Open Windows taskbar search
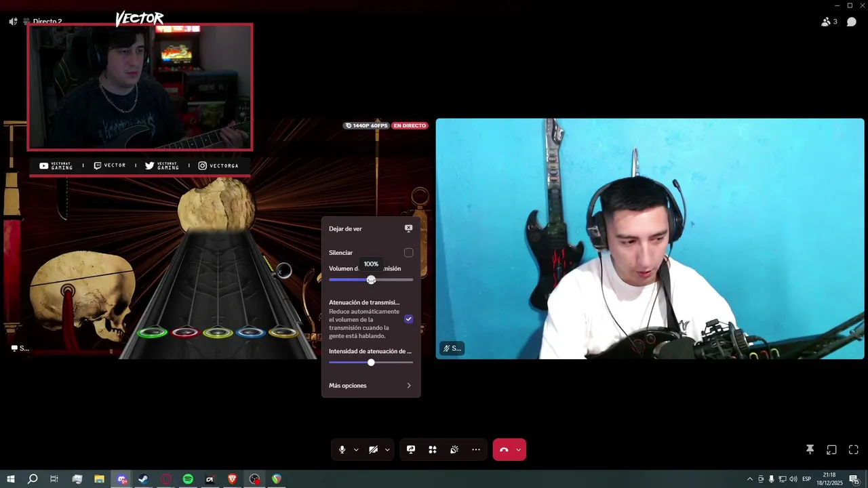 33,479
